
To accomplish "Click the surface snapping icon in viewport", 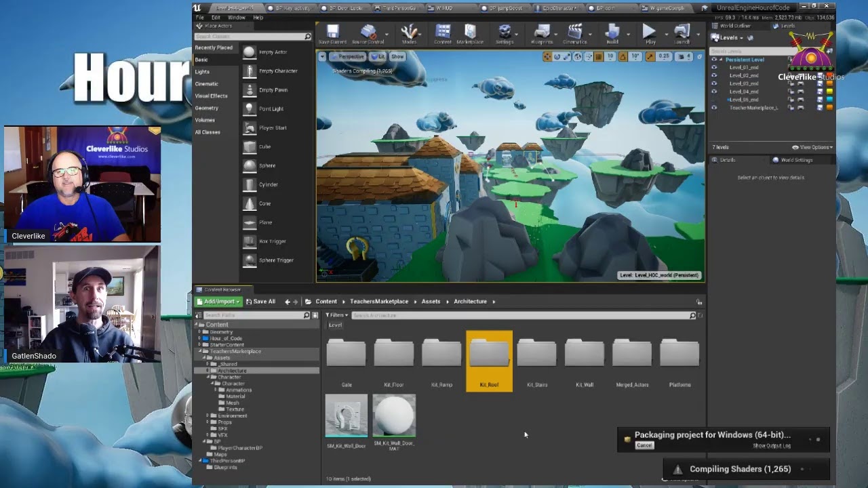I will click(x=587, y=57).
